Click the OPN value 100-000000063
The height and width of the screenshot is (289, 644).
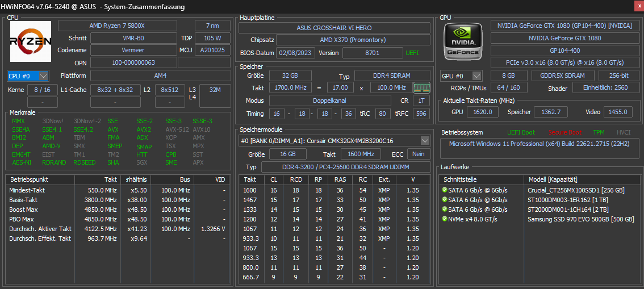(x=133, y=63)
